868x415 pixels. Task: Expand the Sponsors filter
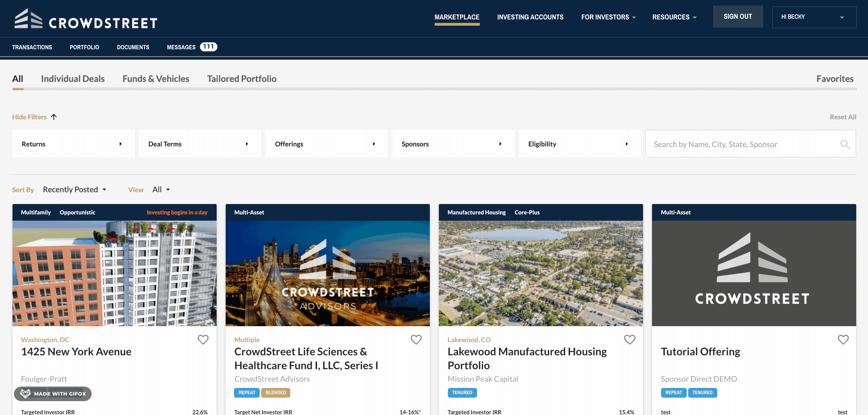(453, 144)
